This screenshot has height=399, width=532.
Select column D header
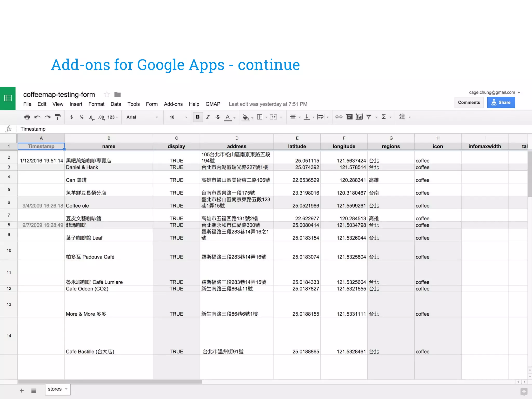tap(237, 138)
